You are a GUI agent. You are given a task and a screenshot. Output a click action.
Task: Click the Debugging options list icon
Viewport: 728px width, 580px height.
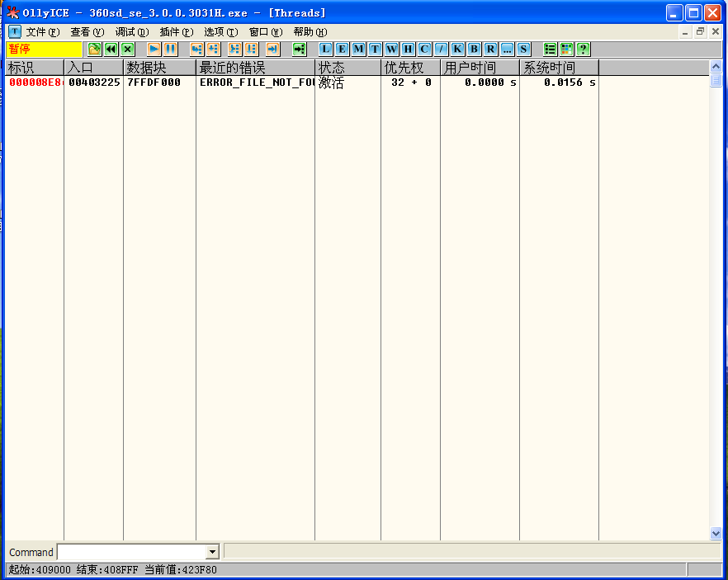tap(550, 50)
